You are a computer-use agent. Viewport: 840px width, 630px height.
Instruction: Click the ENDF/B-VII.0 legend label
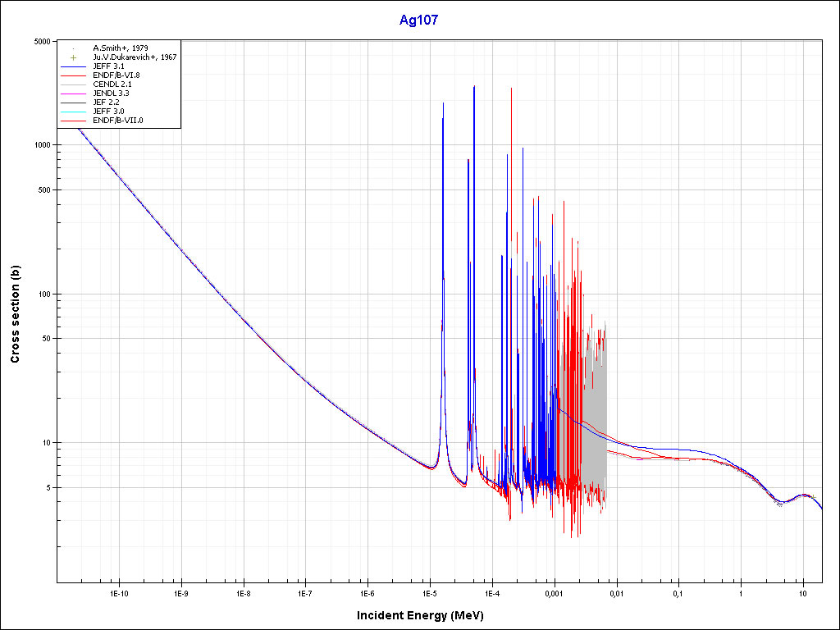pyautogui.click(x=117, y=121)
